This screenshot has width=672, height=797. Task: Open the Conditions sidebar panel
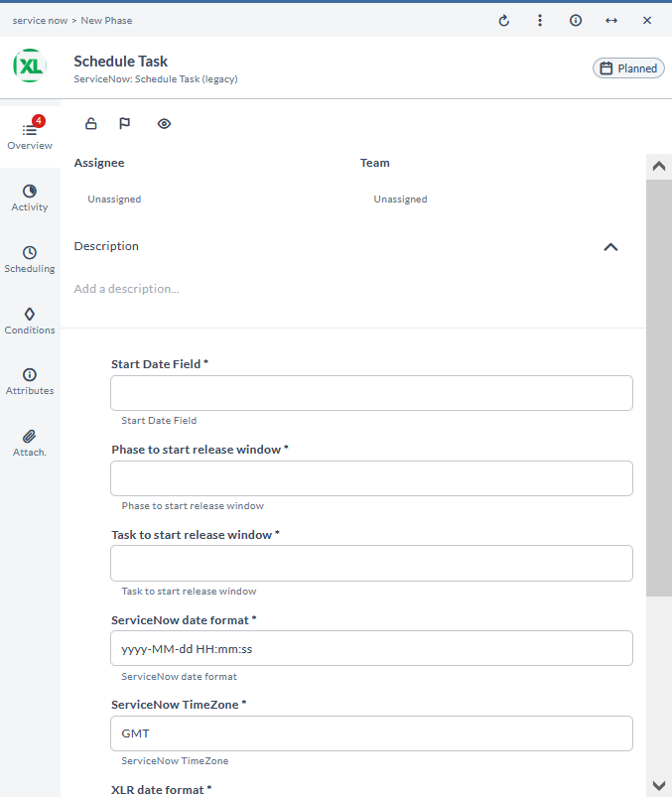coord(30,321)
